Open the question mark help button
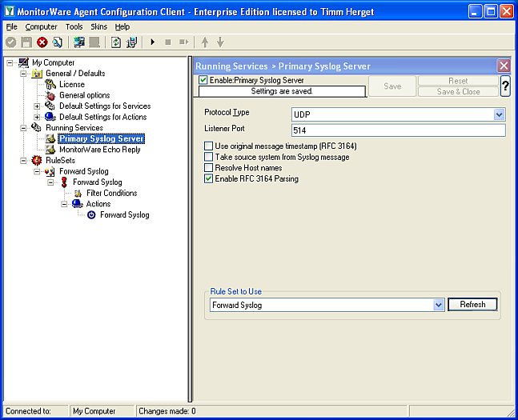Image resolution: width=518 pixels, height=420 pixels. (x=505, y=86)
